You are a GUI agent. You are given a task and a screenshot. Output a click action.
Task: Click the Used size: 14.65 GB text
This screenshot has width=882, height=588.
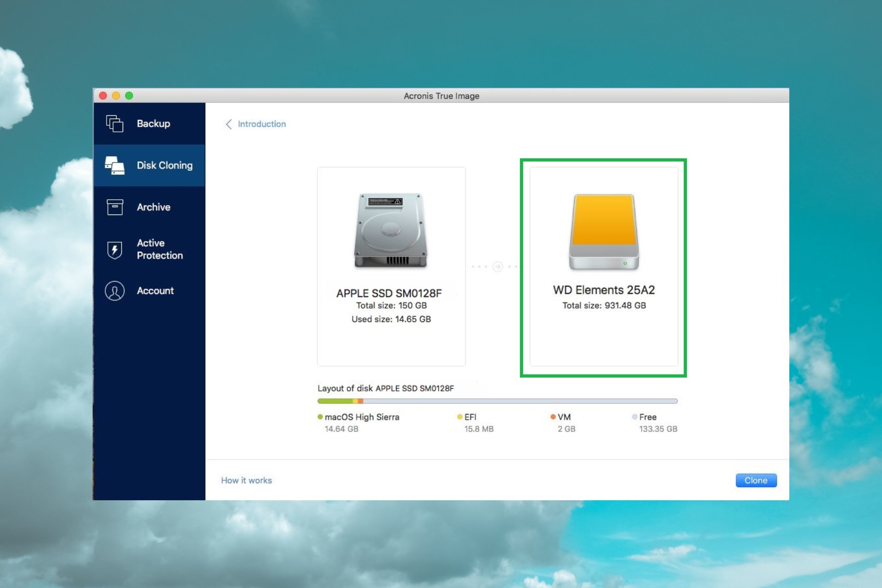[391, 319]
